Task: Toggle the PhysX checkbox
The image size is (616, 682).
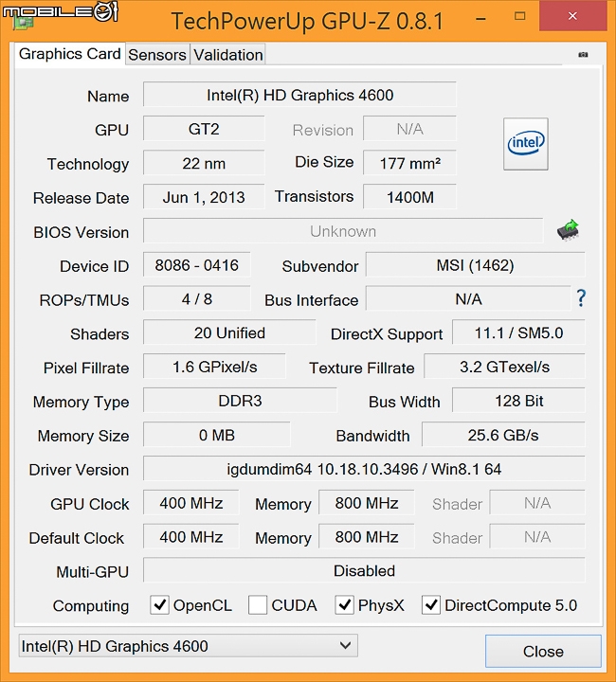Action: [345, 605]
